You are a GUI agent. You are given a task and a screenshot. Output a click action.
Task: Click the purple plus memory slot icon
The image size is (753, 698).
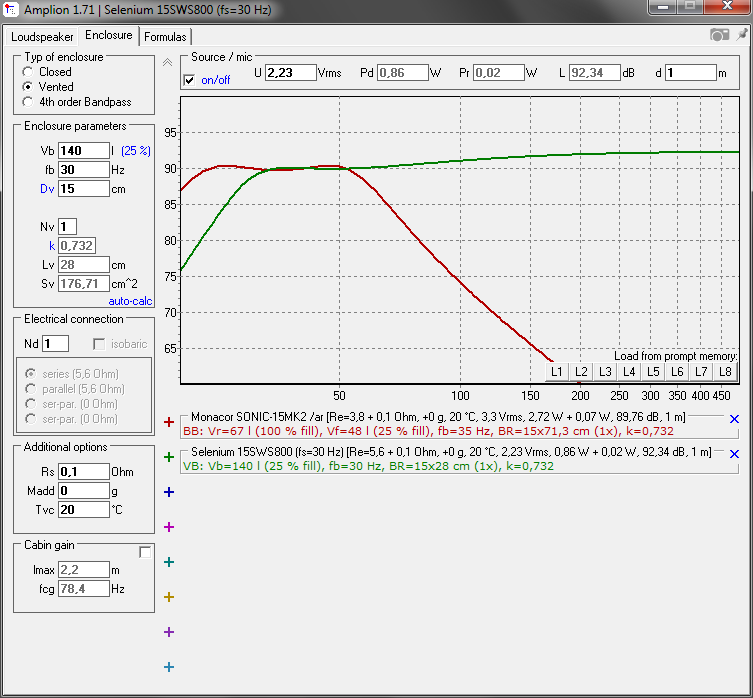169,632
